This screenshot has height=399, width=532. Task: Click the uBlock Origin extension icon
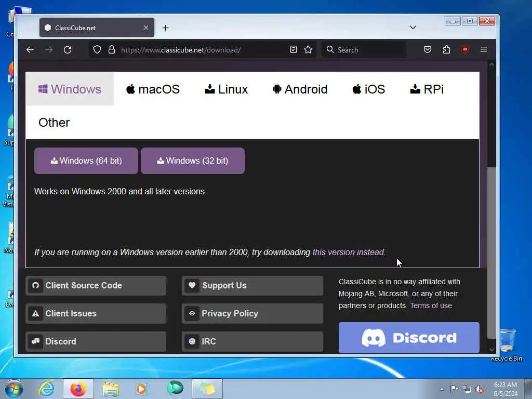pyautogui.click(x=465, y=49)
